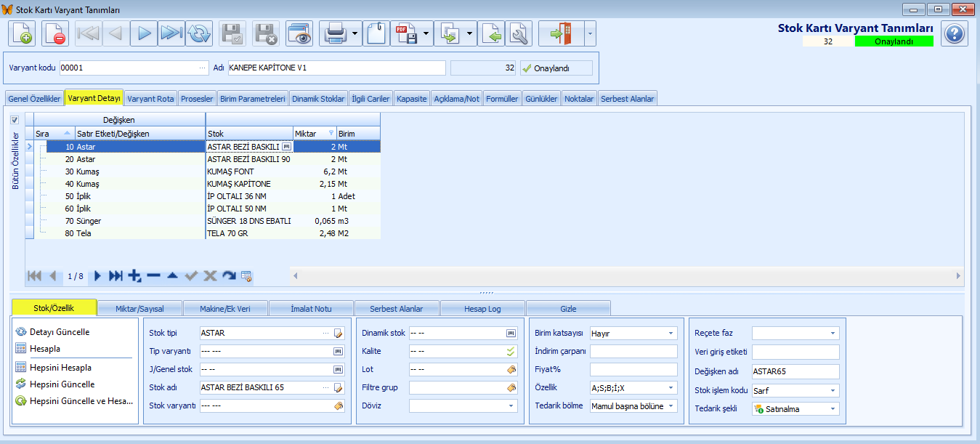Viewport: 980px width, 444px height.
Task: Open the Birim katsayısı dropdown
Action: coord(633,333)
